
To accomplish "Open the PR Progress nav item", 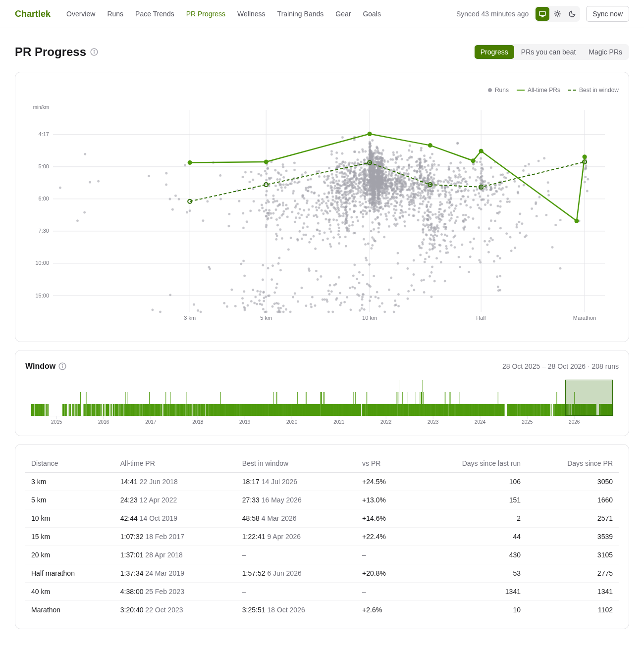I will coord(206,14).
